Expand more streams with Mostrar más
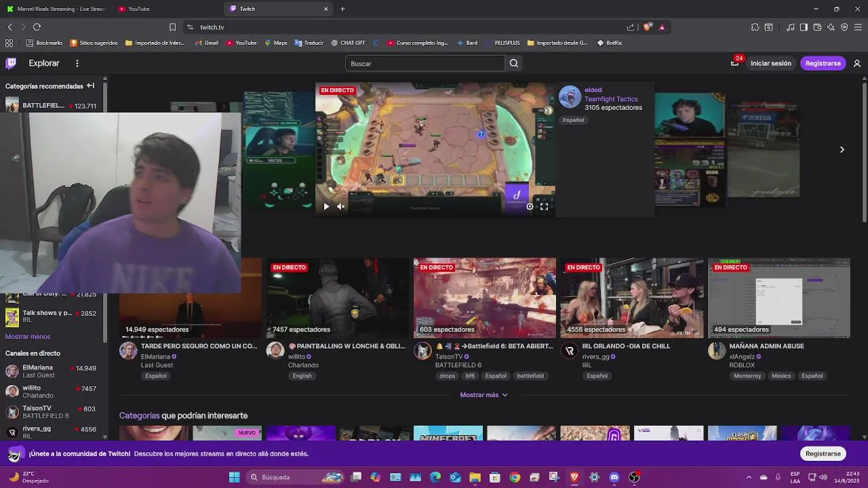 coord(484,394)
